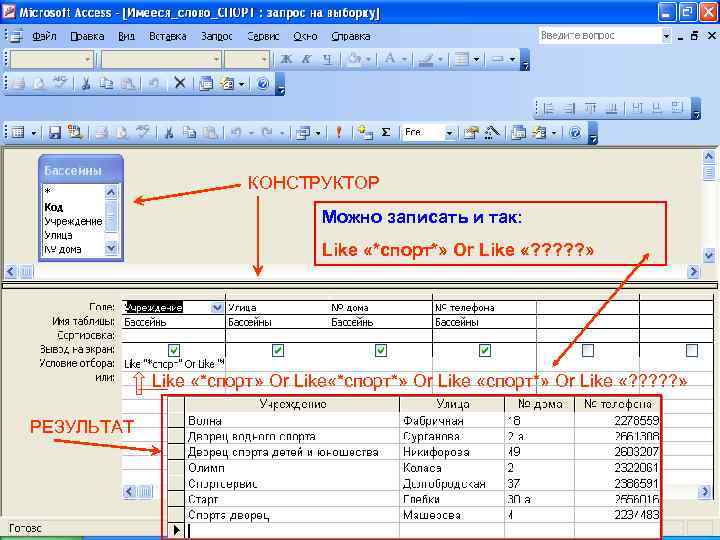Click the Улица field cell in design grid

pos(277,308)
